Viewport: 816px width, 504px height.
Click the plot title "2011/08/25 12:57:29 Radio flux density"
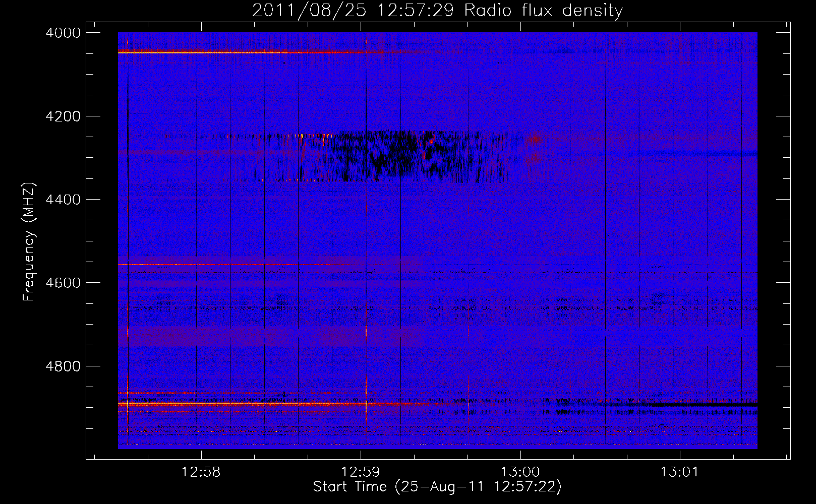point(437,10)
